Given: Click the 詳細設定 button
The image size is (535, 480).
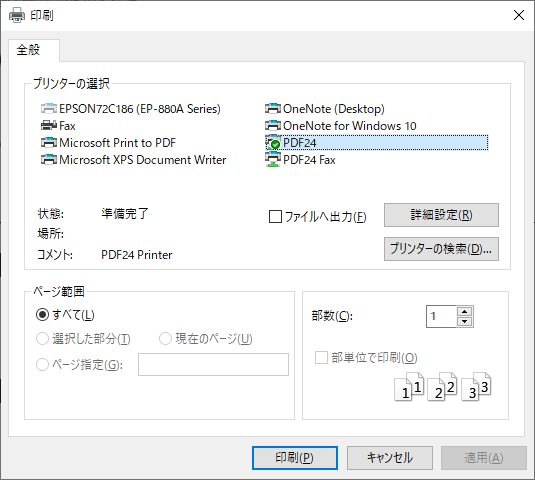Looking at the screenshot, I should pyautogui.click(x=441, y=215).
